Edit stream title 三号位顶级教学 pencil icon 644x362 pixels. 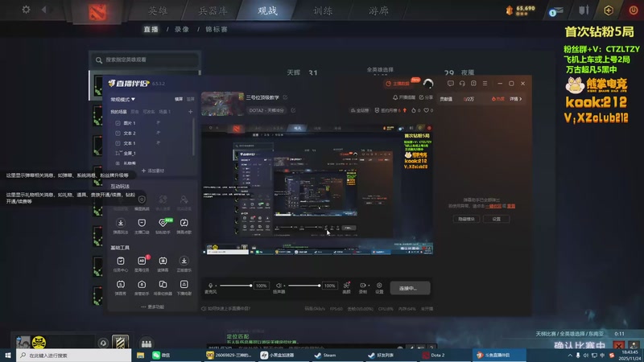[x=285, y=97]
